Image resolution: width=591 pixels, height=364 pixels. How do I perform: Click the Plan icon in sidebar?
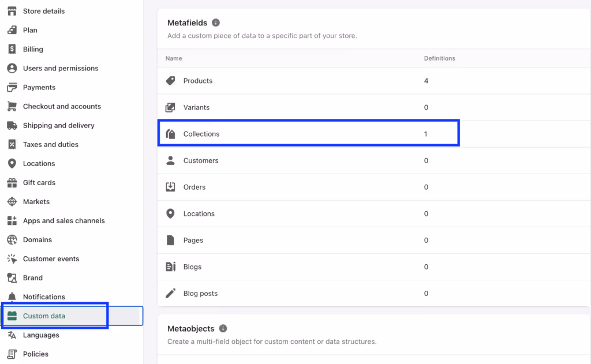(x=12, y=30)
